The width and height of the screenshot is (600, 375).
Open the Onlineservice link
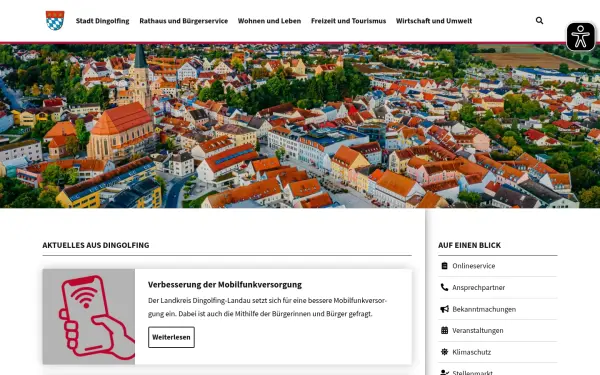(x=474, y=266)
